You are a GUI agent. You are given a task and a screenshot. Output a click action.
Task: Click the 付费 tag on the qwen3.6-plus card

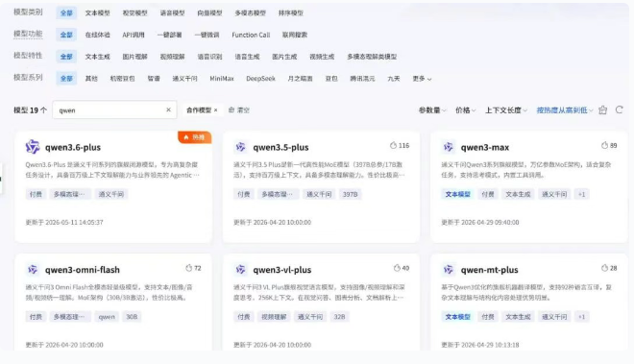tap(36, 194)
